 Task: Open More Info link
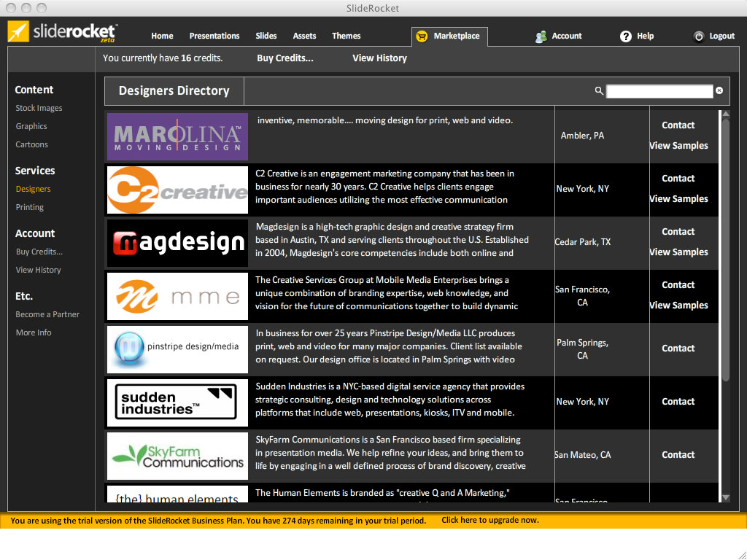pos(34,332)
